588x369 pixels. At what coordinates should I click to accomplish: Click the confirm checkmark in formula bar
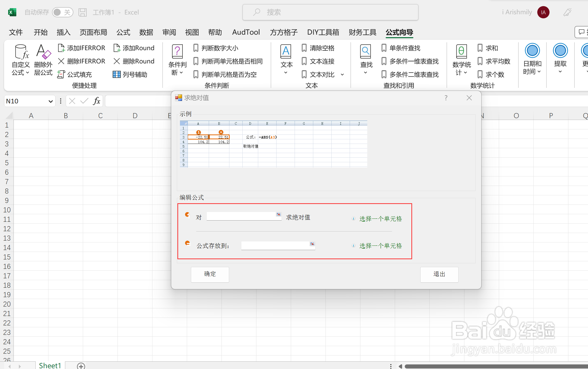[x=84, y=101]
